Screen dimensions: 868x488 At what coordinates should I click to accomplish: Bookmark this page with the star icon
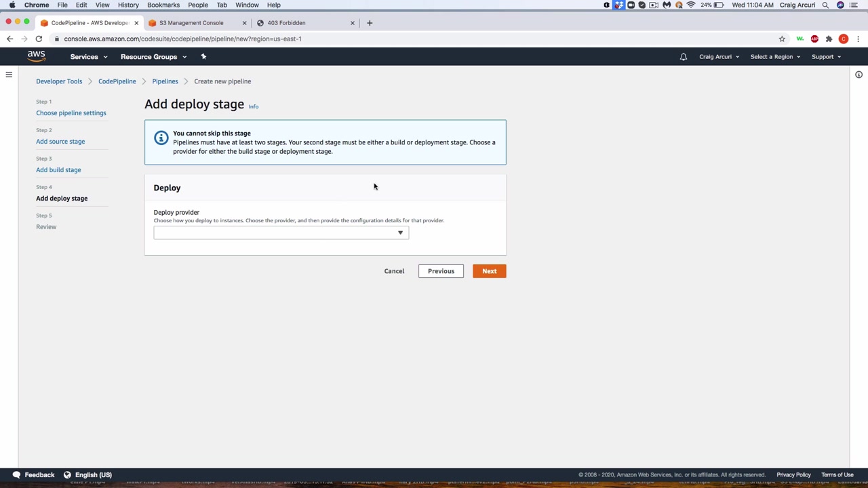coord(782,39)
